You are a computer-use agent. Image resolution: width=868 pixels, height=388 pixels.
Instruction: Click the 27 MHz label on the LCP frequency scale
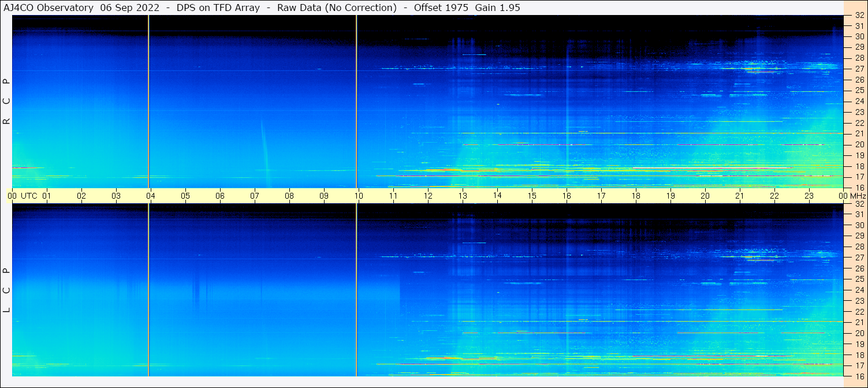[859, 258]
